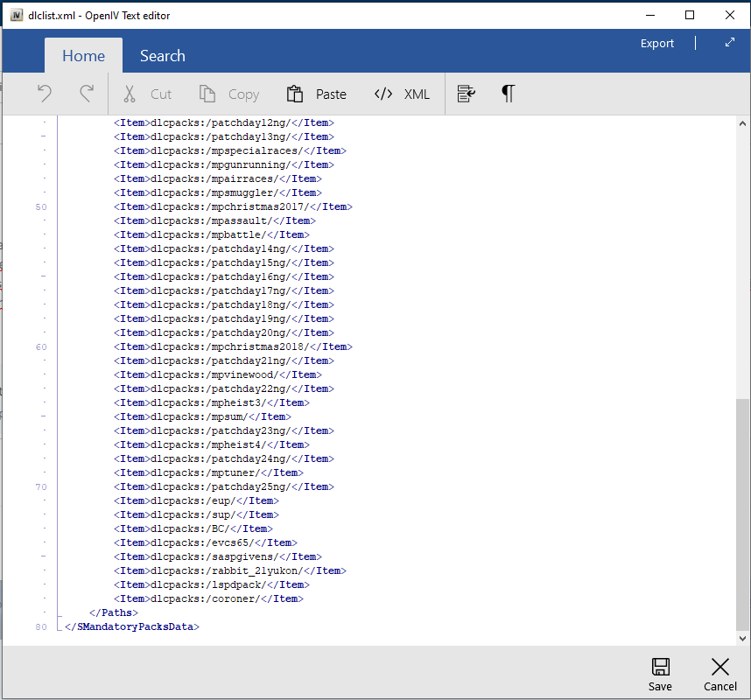The image size is (751, 700).
Task: Open the XML formatting tool
Action: pyautogui.click(x=402, y=94)
